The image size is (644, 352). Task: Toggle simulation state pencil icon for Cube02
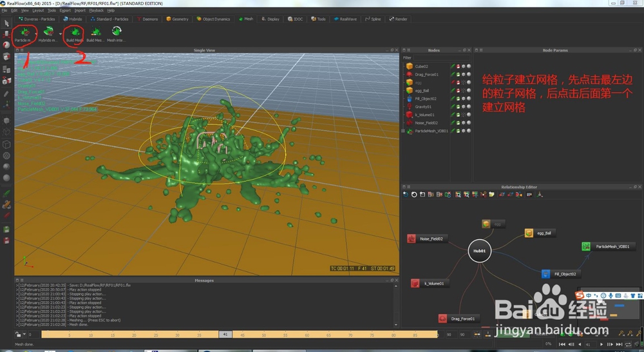coord(453,66)
